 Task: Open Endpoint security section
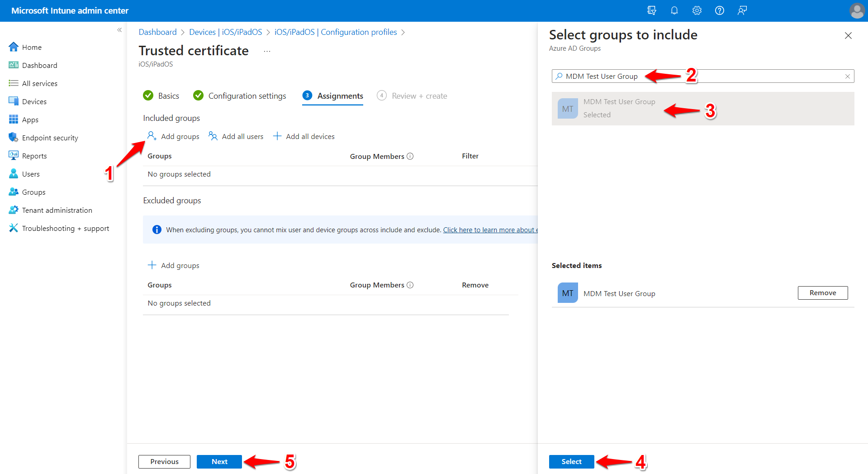pyautogui.click(x=43, y=138)
